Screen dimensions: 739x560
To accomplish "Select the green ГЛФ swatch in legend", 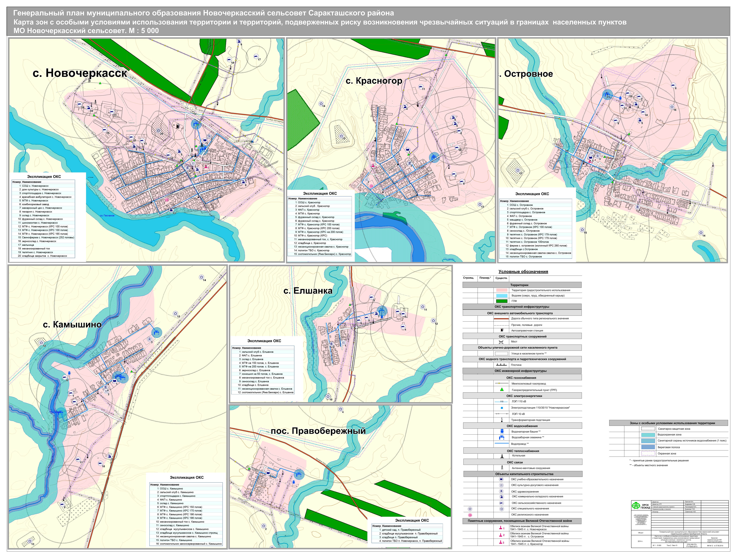I will 502,301.
